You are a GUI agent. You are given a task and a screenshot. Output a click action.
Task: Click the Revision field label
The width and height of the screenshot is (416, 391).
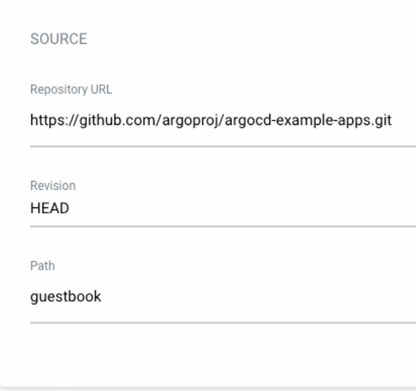53,186
